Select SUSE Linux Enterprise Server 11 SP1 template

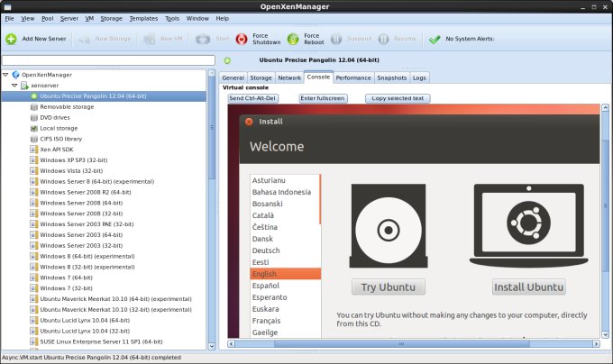click(x=101, y=341)
